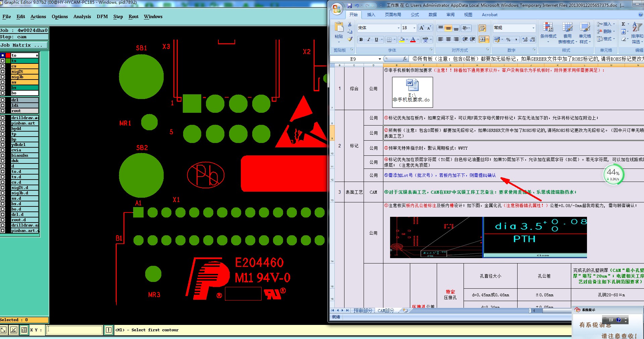Toggle the 'hydd' layer checkbox
Image resolution: width=644 pixels, height=339 pixels.
pyautogui.click(x=3, y=129)
